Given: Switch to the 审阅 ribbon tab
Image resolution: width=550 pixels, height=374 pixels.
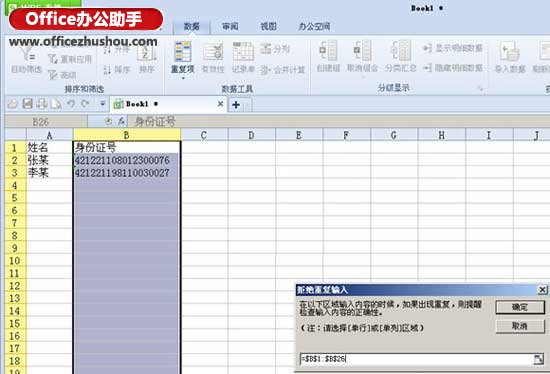Looking at the screenshot, I should coord(230,26).
